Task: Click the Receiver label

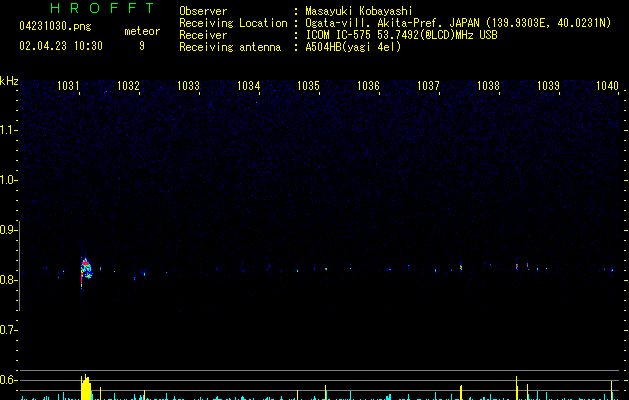Action: click(x=203, y=35)
